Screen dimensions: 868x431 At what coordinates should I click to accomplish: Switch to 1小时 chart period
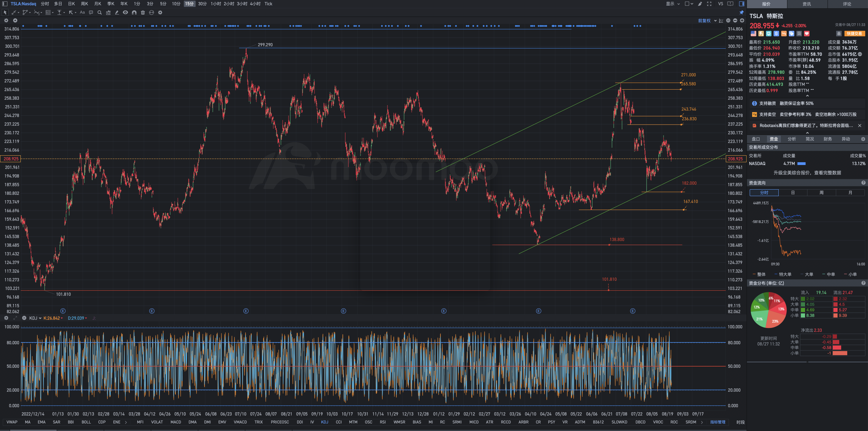[x=216, y=4]
